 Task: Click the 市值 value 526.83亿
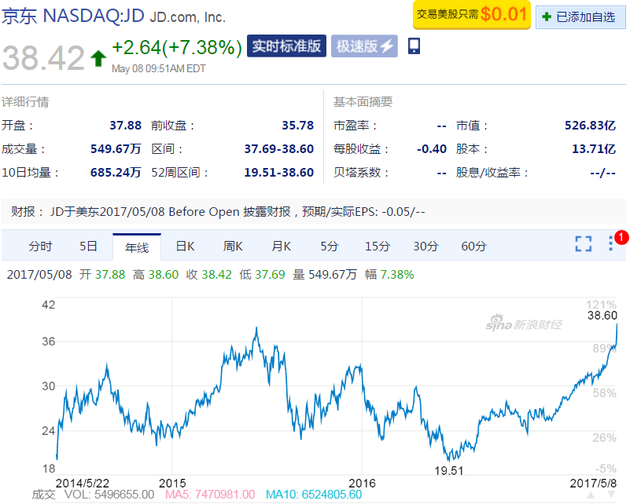point(590,125)
